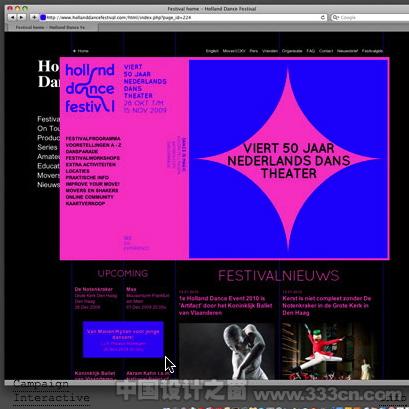This screenshot has width=409, height=409.
Task: Open FESTIVALPROGRAMMA in the pink menu
Action: click(93, 138)
